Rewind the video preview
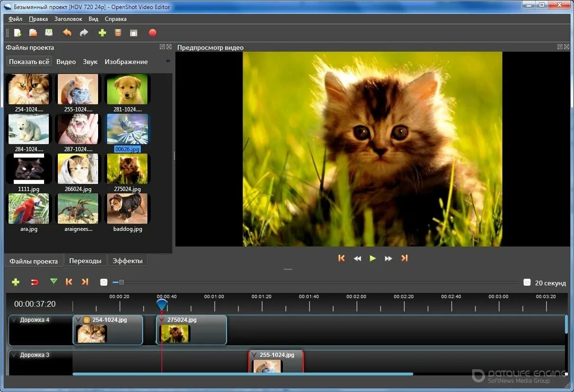 tap(357, 258)
